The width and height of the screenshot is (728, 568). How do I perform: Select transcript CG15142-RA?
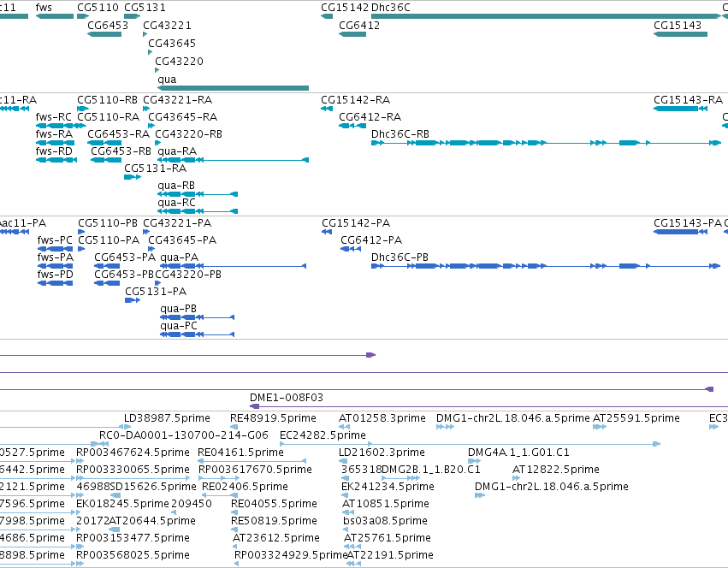point(327,109)
